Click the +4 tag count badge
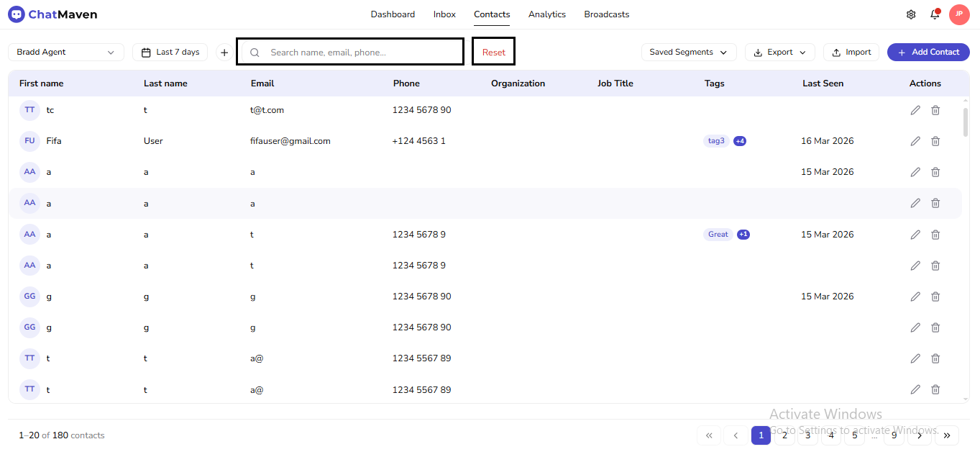The width and height of the screenshot is (980, 457). (x=740, y=140)
